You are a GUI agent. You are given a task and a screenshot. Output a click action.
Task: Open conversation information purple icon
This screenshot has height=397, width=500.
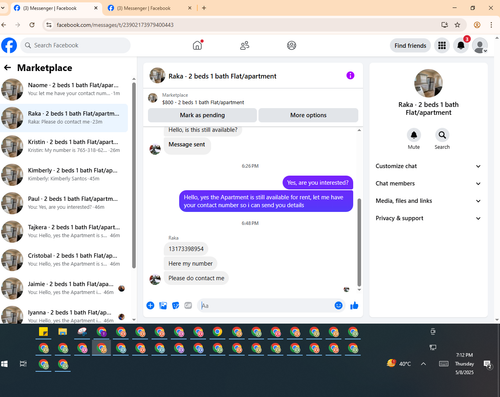tap(350, 76)
